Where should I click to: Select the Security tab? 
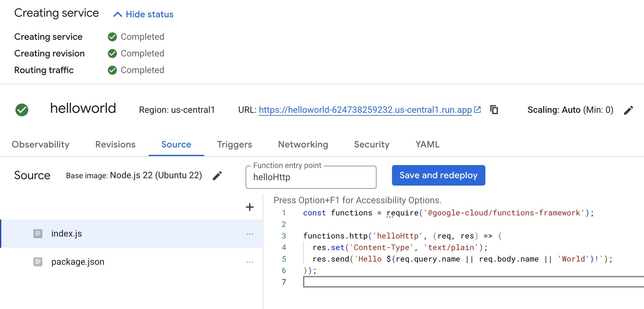tap(371, 145)
